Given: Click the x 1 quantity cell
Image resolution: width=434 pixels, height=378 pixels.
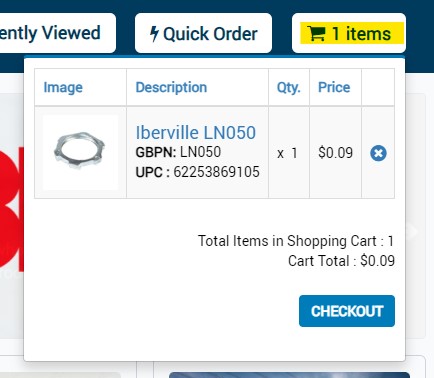Looking at the screenshot, I should (x=287, y=153).
